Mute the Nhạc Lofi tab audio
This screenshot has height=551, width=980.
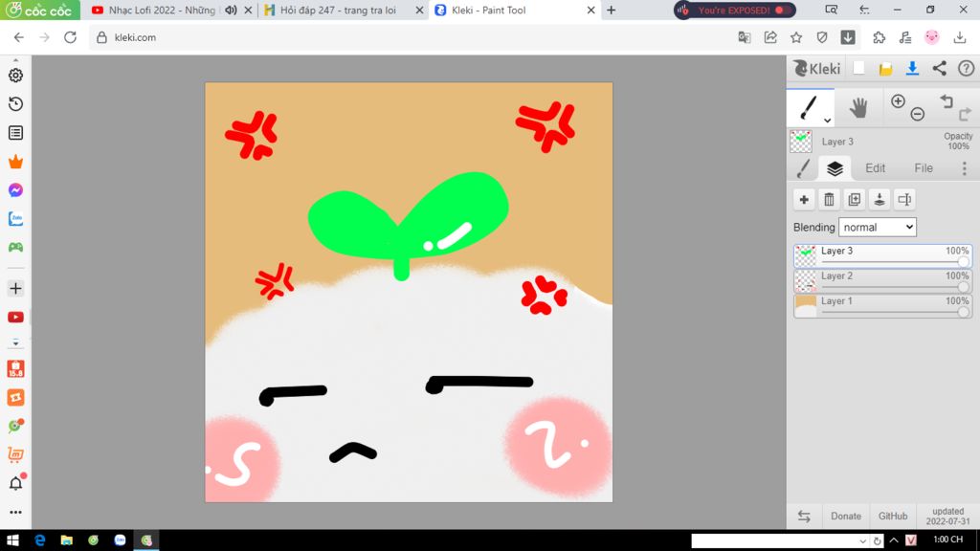point(232,10)
